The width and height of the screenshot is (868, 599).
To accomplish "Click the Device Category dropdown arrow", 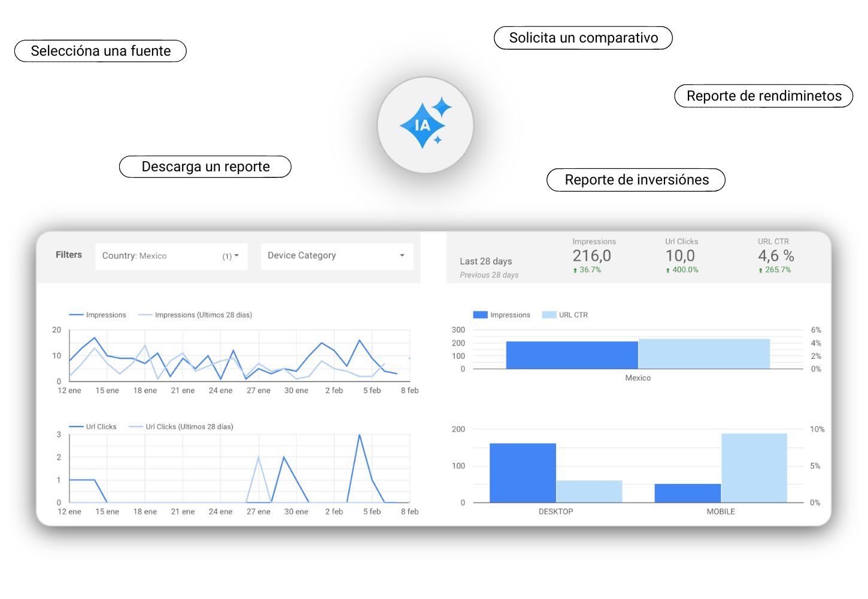I will [402, 255].
